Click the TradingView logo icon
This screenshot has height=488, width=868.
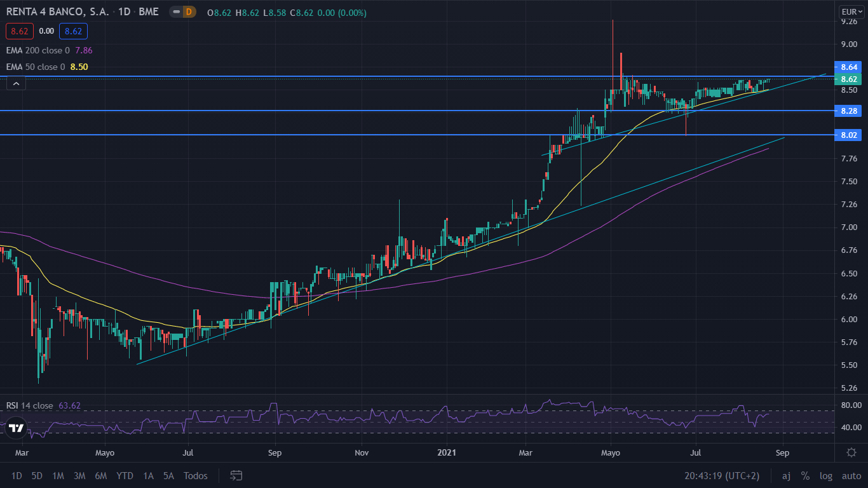[x=17, y=428]
